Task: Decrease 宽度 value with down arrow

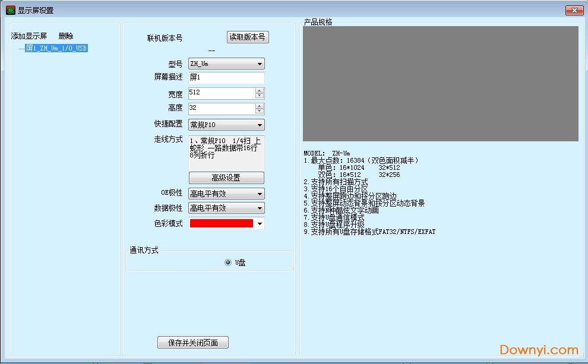Action: [x=259, y=96]
